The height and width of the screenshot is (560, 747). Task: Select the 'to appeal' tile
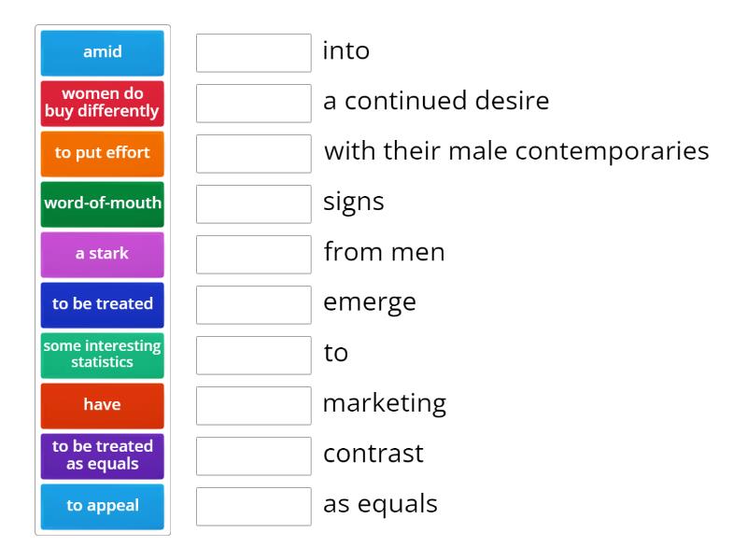[x=103, y=506]
